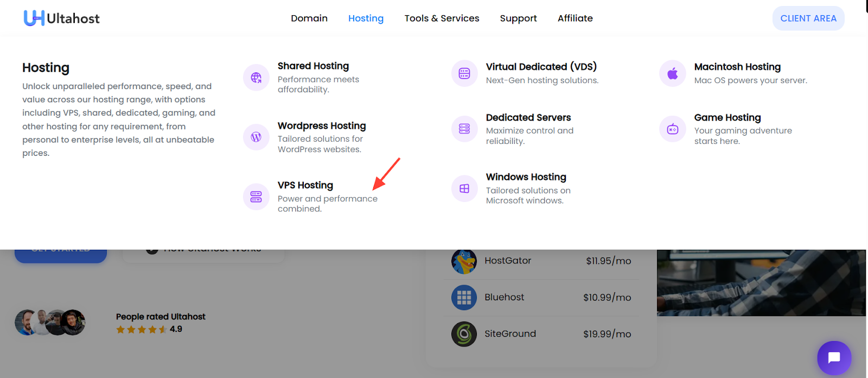Viewport: 868px width, 378px height.
Task: Click the 4.9 star rating
Action: pos(149,329)
